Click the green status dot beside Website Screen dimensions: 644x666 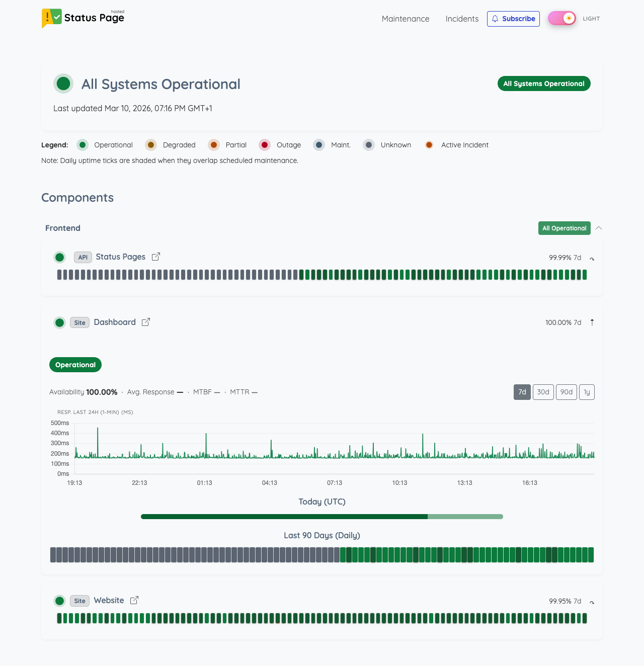[x=60, y=601]
